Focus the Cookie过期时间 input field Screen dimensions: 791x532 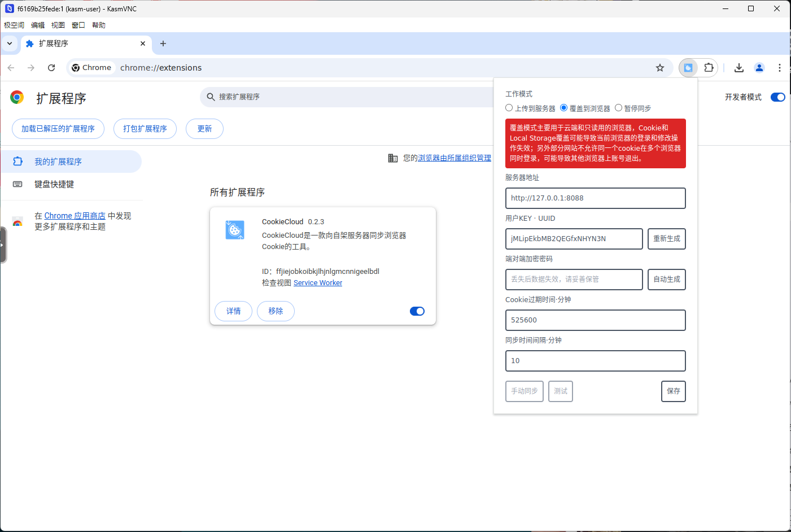click(x=596, y=320)
